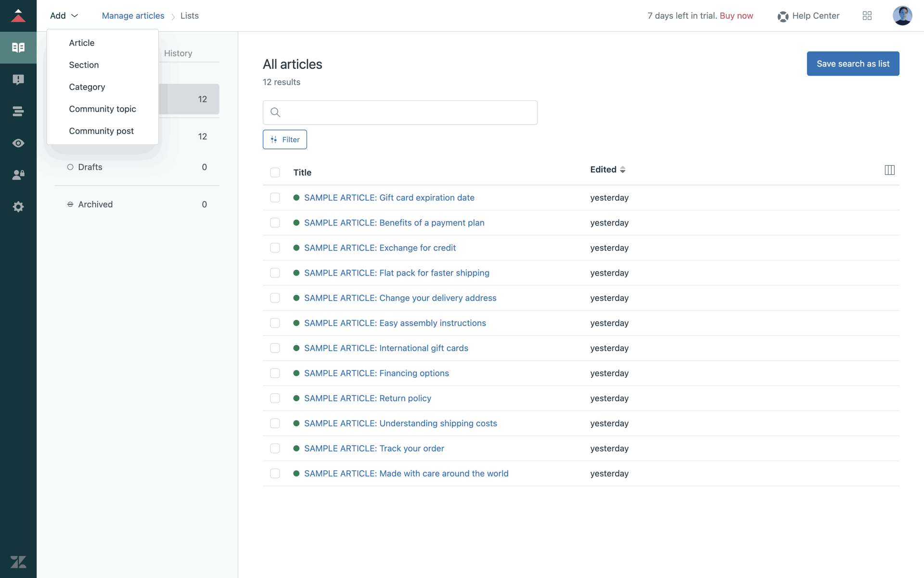
Task: Choose Category from the Add menu
Action: point(103,87)
